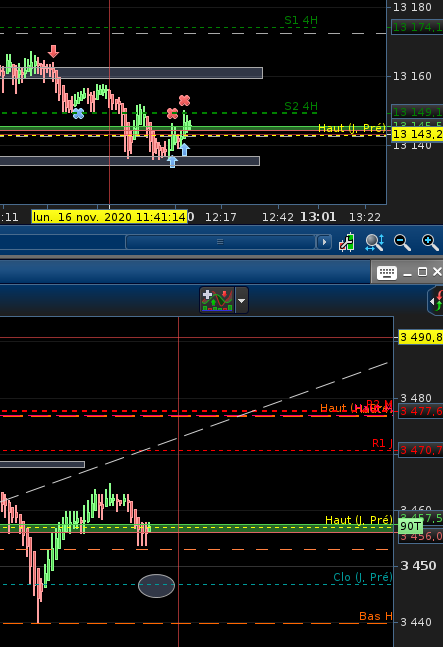Select the highest red cross marker
The width and height of the screenshot is (443, 647).
pyautogui.click(x=184, y=100)
